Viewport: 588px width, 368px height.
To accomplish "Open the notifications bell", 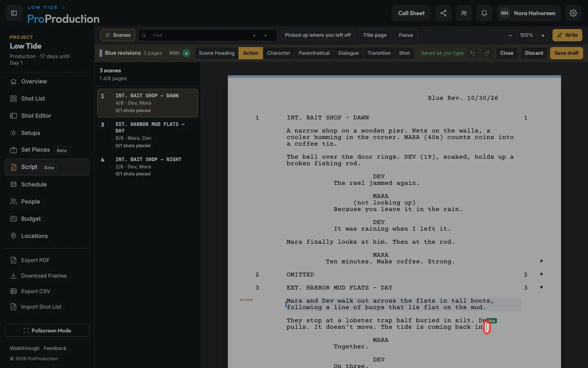I will (x=484, y=13).
